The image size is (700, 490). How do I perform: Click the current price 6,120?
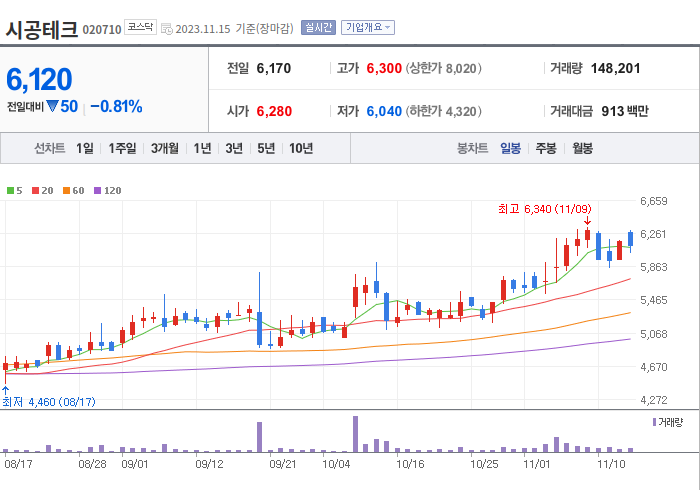(39, 79)
